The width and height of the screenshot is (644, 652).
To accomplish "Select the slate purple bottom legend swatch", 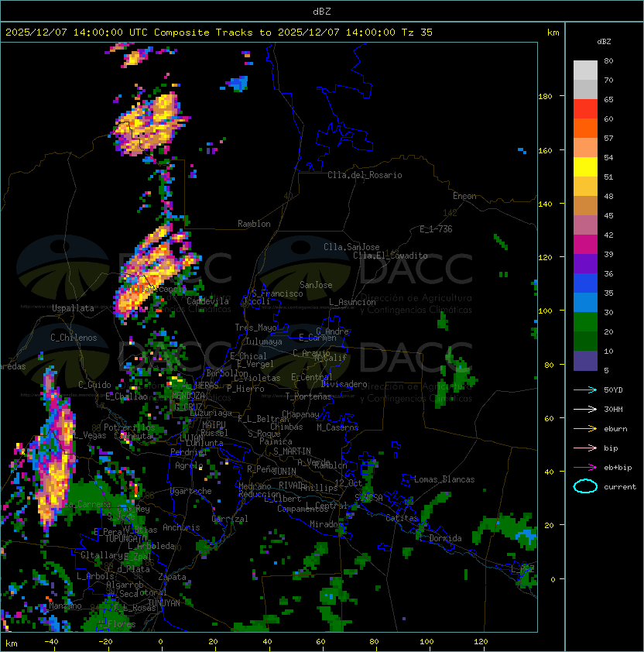I will tap(585, 361).
